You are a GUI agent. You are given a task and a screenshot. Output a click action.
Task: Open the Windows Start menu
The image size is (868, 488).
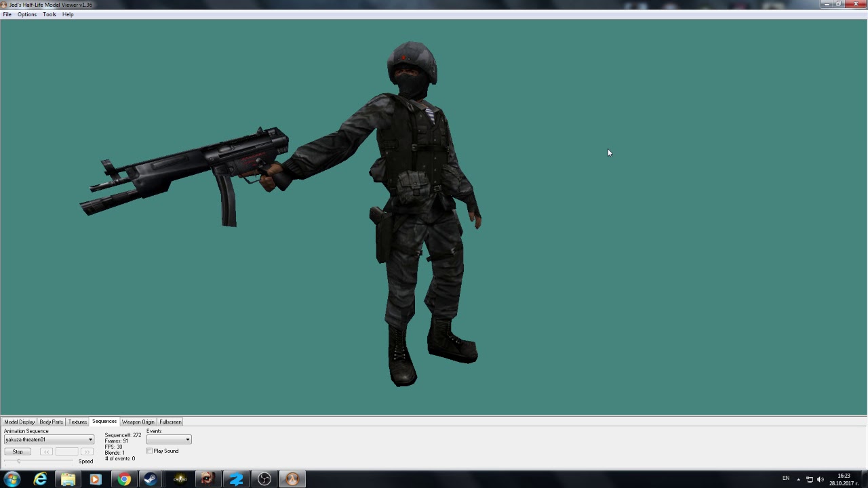12,479
